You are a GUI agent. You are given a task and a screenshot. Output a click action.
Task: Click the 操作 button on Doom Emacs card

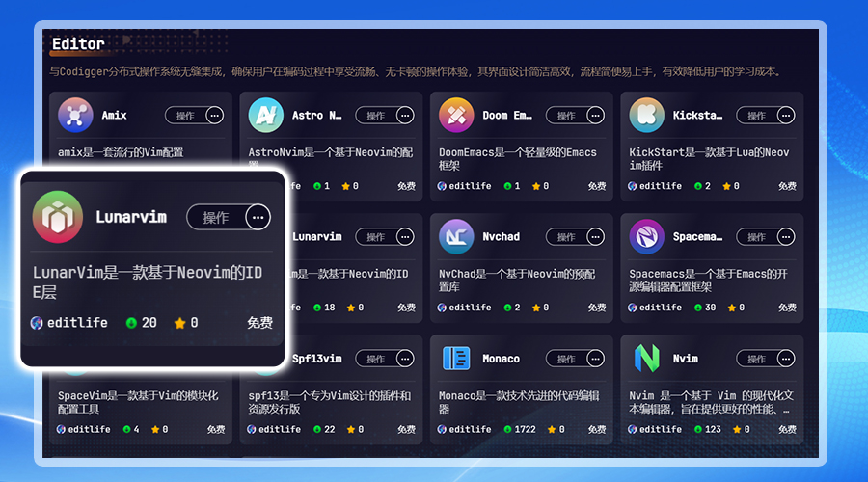566,116
